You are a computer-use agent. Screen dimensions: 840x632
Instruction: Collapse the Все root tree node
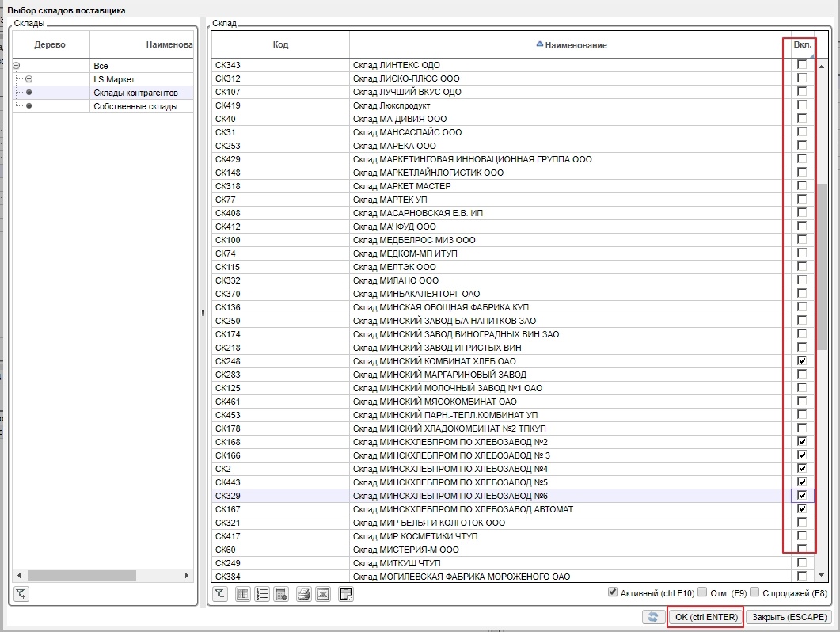[17, 66]
